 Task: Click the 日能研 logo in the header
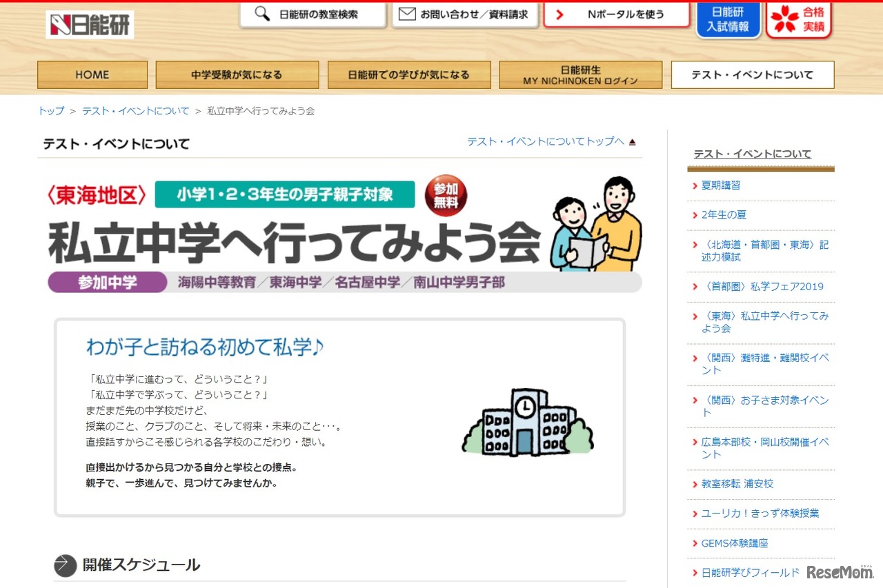[90, 24]
